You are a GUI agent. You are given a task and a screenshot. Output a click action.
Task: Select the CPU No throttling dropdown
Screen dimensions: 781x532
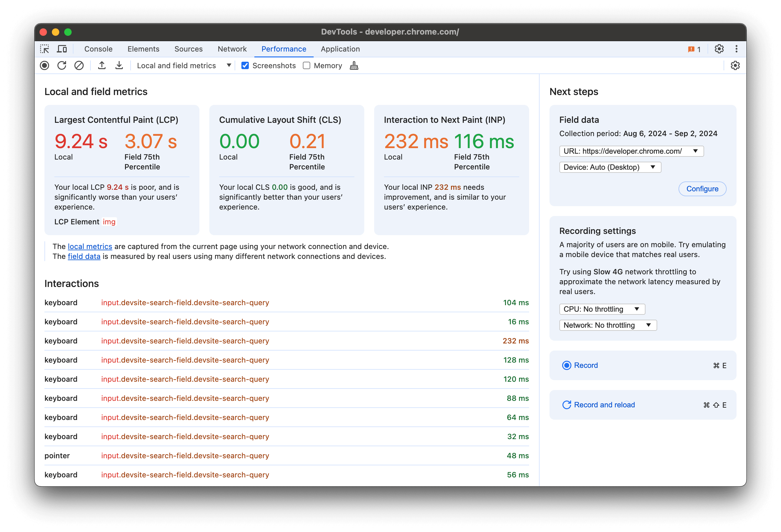(x=601, y=308)
